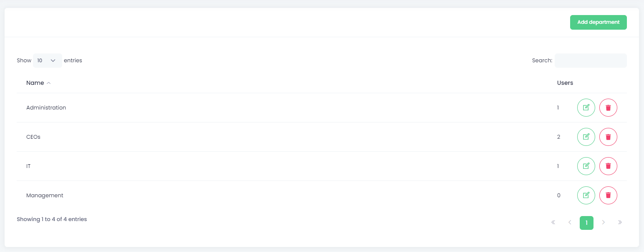Viewport: 644px width, 252px height.
Task: Go to previous page of results
Action: [x=570, y=223]
